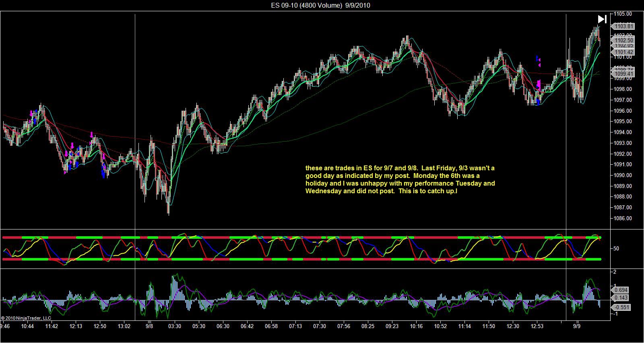Click the 1088.00 price axis label
Screen dimensions: 644x343
[x=623, y=196]
